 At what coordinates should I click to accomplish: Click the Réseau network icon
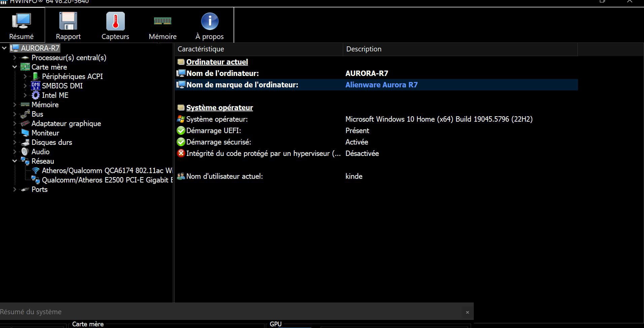(x=25, y=161)
